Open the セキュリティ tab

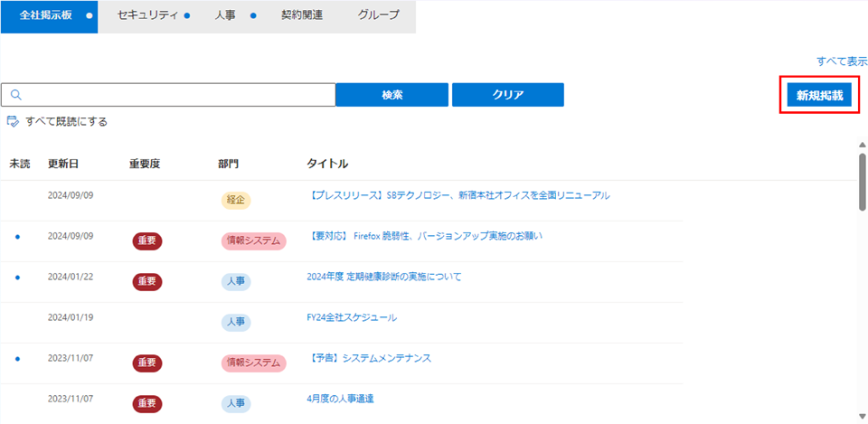pos(147,16)
